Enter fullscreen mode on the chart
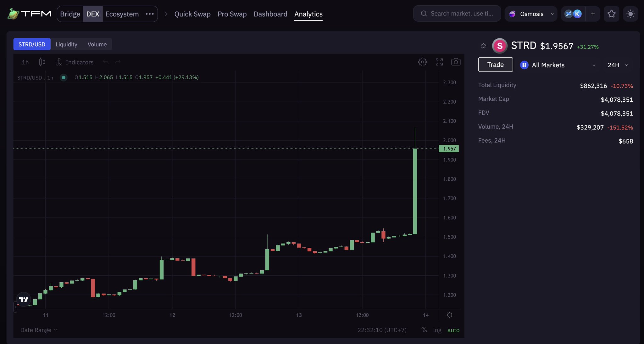The image size is (644, 344). 439,62
